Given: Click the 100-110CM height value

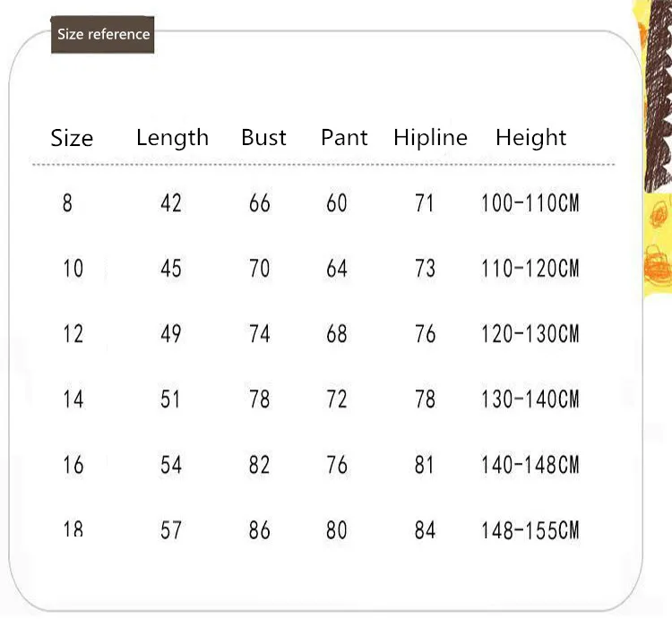Looking at the screenshot, I should click(530, 203).
